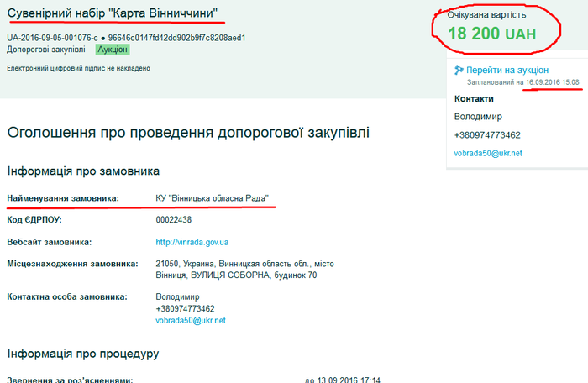Click heading 'Оголошення про проведення допорогової закупівлі'
Image resolution: width=588 pixels, height=383 pixels.
coord(188,133)
